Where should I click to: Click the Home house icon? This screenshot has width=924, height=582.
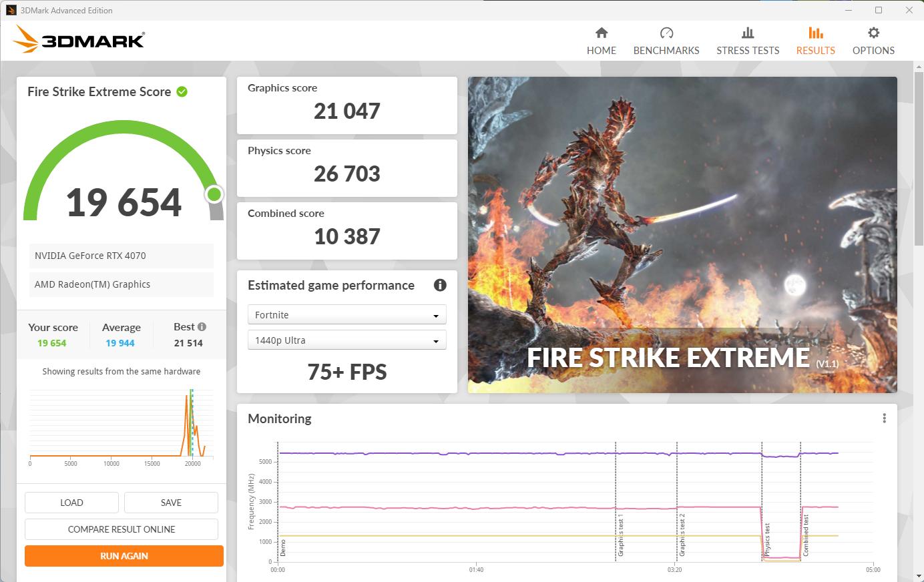click(601, 33)
